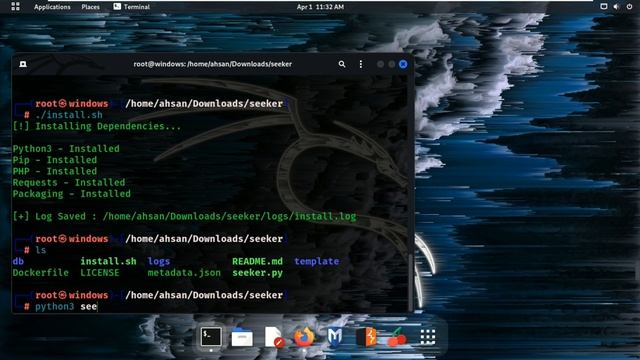Open the Activities overview grid icon
This screenshot has width=640, height=360.
point(16,6)
